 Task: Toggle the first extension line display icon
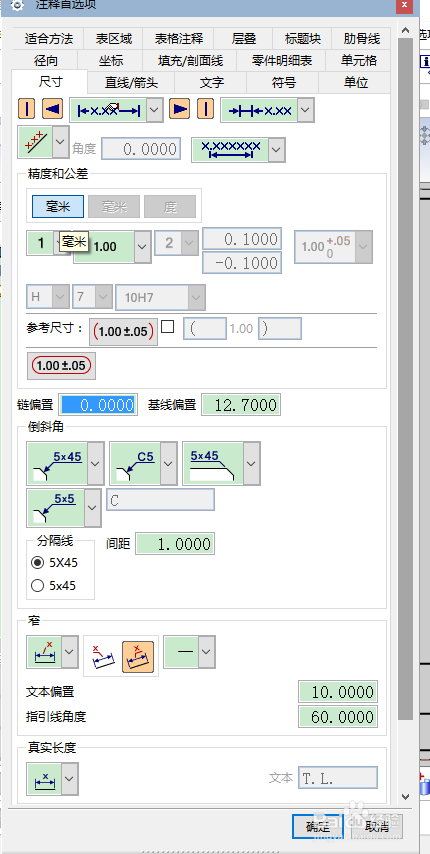coord(27,109)
